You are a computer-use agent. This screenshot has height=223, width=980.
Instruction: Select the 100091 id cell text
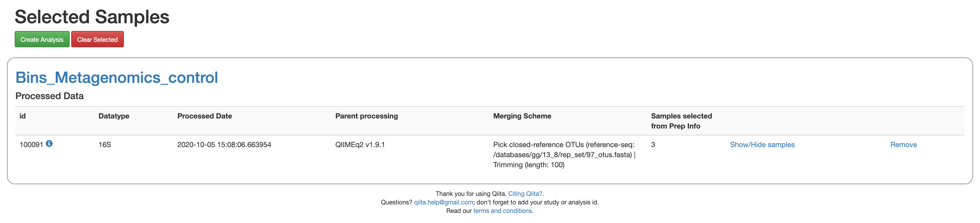tap(31, 145)
